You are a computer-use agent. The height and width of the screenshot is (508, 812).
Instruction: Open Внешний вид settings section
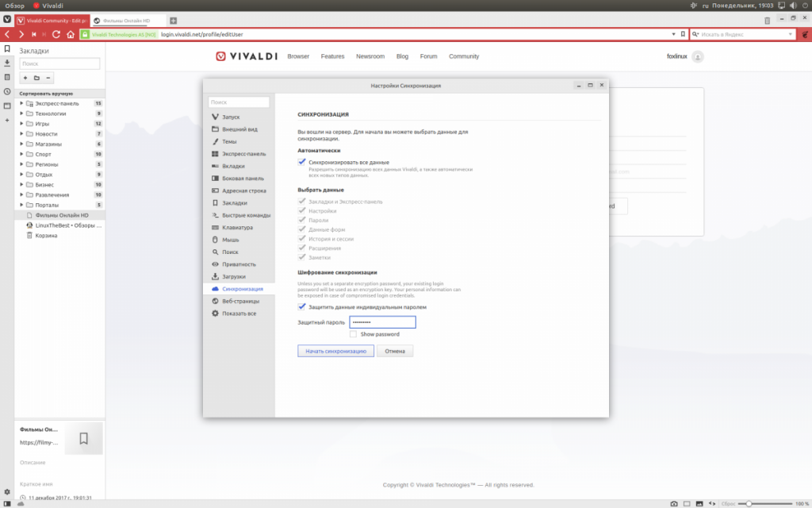[x=239, y=129]
